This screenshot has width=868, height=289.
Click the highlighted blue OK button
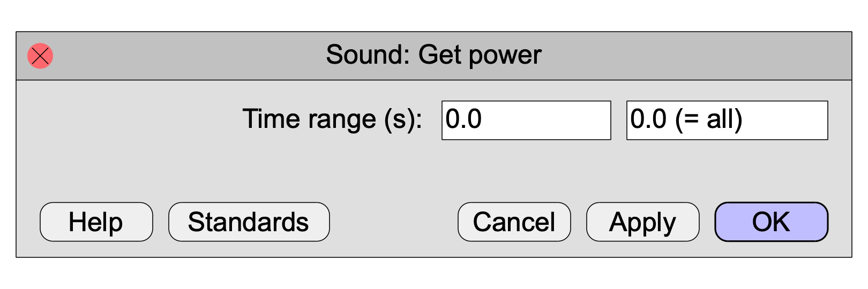[772, 222]
